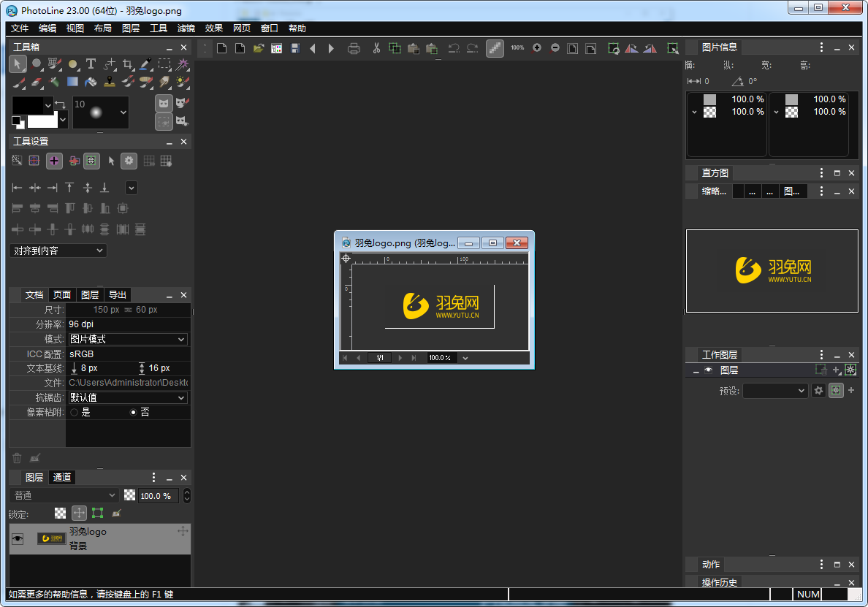
Task: Open the 预设 preset dropdown
Action: click(x=775, y=391)
